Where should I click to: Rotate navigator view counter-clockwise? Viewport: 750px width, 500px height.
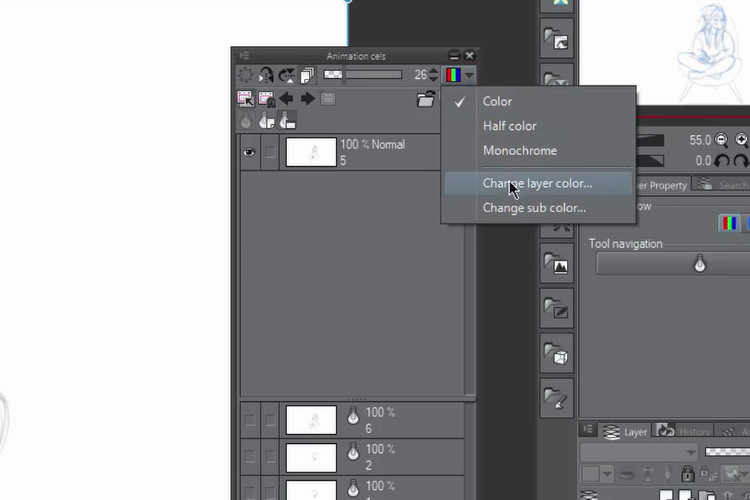722,161
